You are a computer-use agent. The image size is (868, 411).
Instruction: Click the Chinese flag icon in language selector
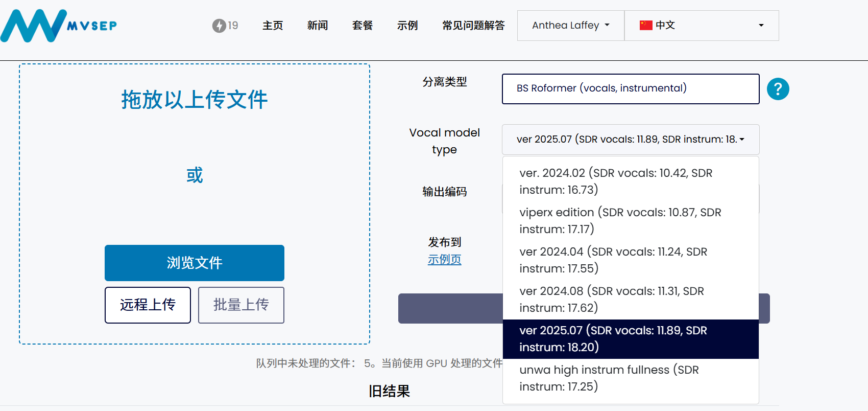point(646,25)
